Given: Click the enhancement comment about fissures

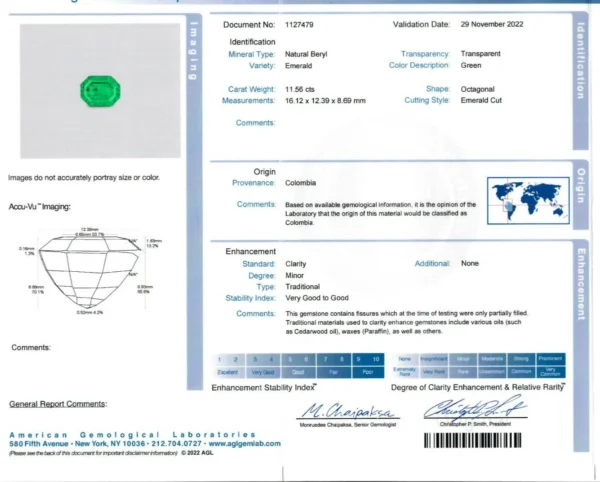Looking at the screenshot, I should [407, 322].
